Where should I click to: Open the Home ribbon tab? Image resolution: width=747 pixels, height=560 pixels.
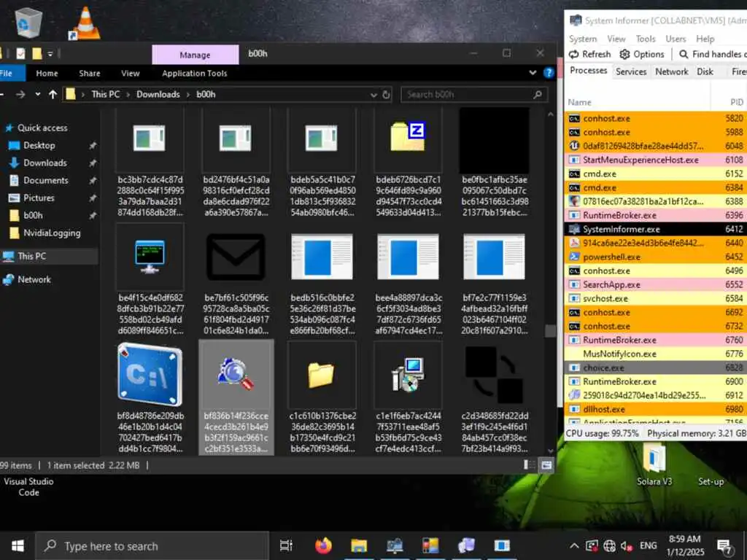pyautogui.click(x=47, y=74)
